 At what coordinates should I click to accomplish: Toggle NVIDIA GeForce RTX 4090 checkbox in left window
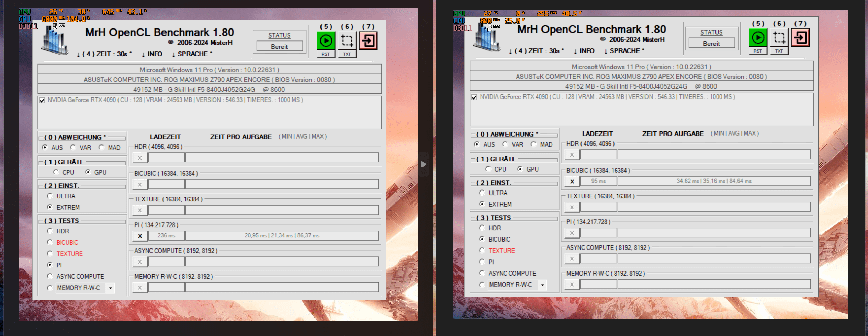42,100
